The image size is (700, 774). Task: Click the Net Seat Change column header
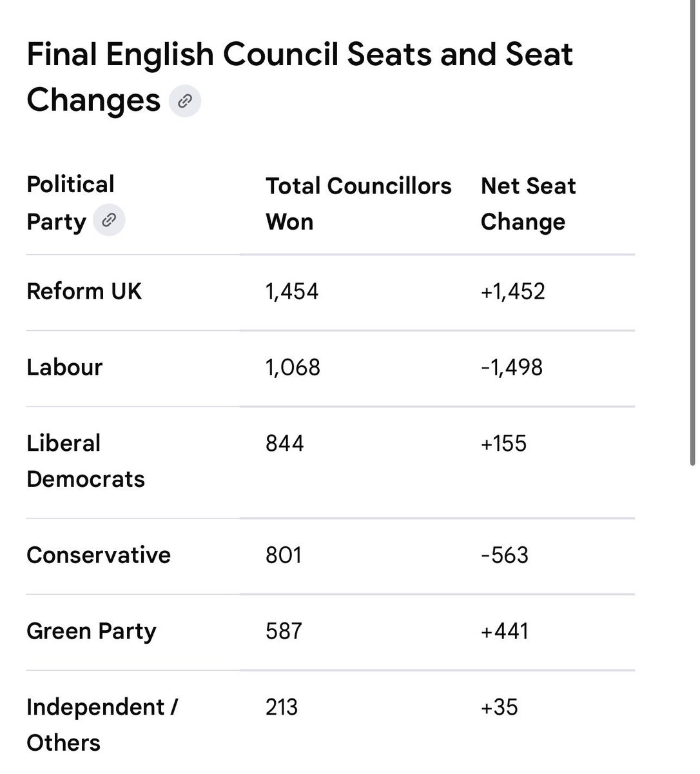[x=529, y=204]
